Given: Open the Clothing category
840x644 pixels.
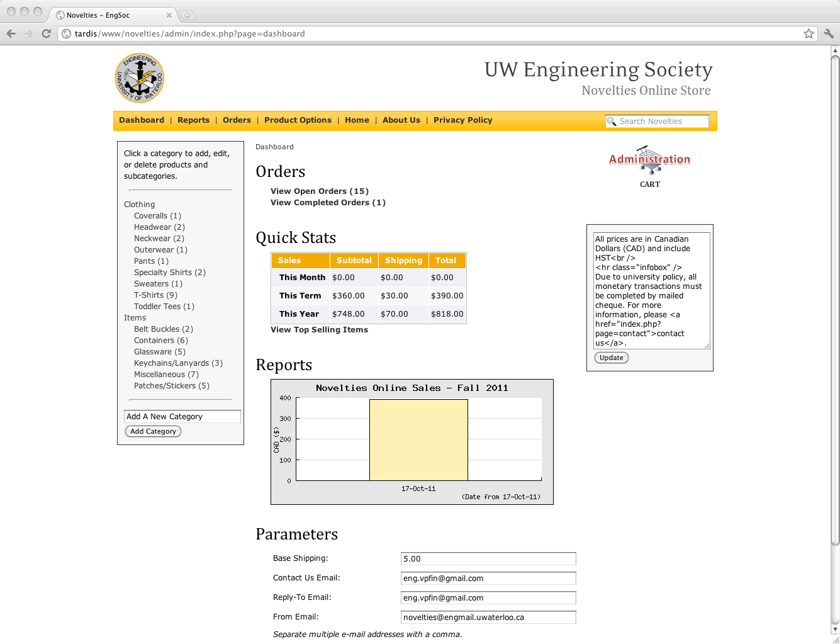Looking at the screenshot, I should click(x=139, y=205).
